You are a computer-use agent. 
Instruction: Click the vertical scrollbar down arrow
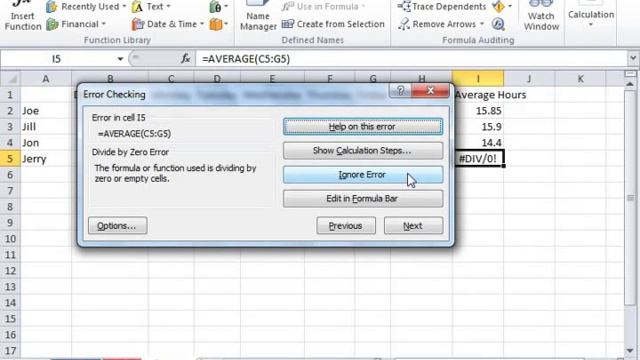coord(631,351)
